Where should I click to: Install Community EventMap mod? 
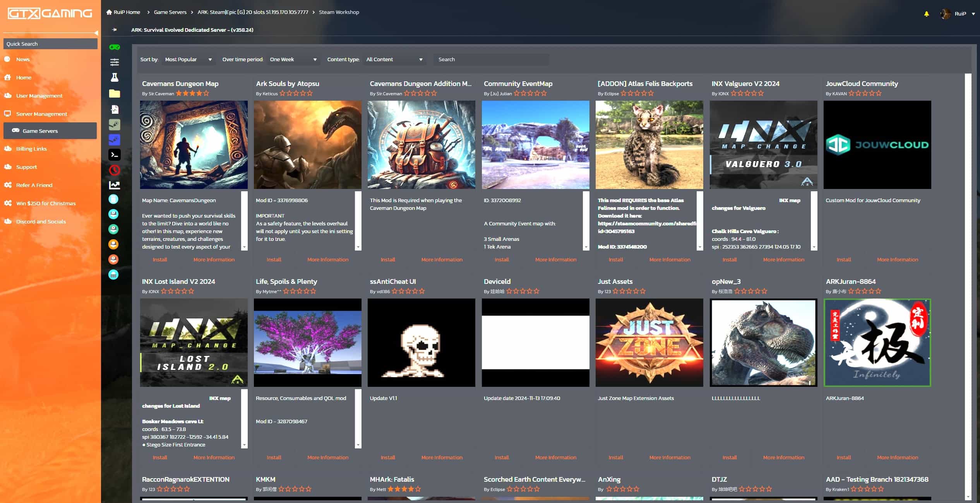click(502, 259)
